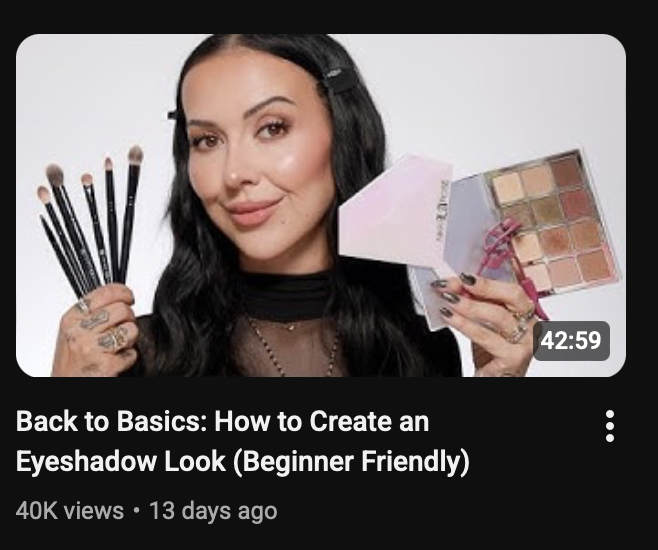Click the word "Eyeshadow" in the title
The image size is (658, 550).
tap(86, 461)
